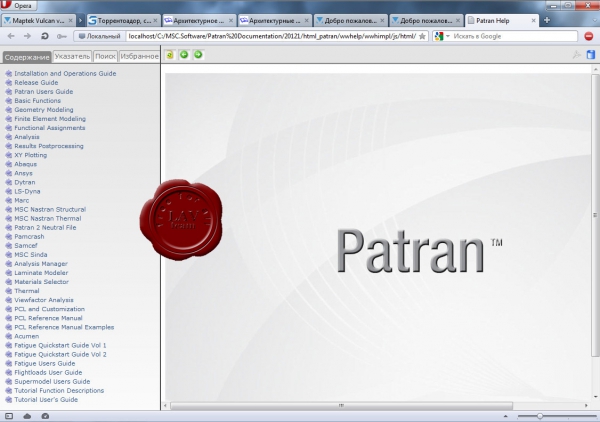Click the book icon beside Functional Assignments
This screenshot has width=600, height=422.
(8, 128)
